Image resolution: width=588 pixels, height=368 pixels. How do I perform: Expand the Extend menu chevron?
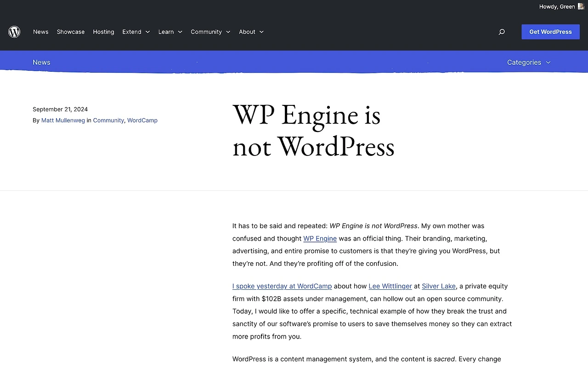coord(147,32)
